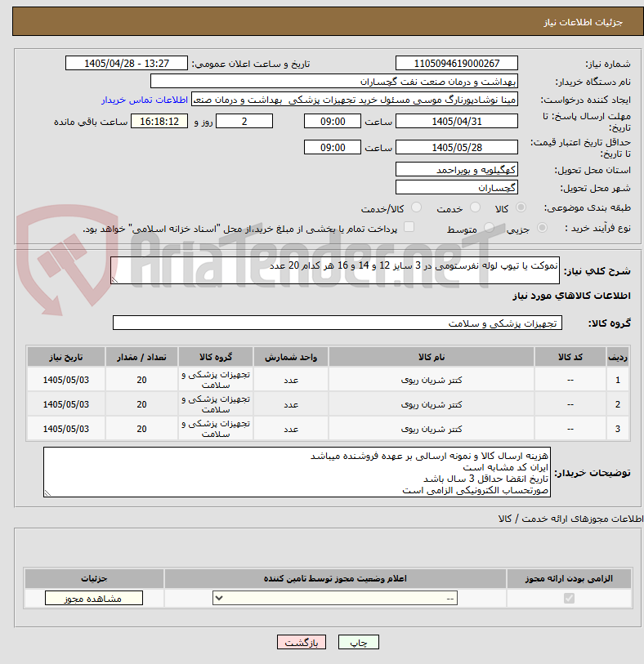Viewport: 644px width, 664px height.
Task: Click resize handle of توضیحات خریدار box
Action: tap(47, 493)
